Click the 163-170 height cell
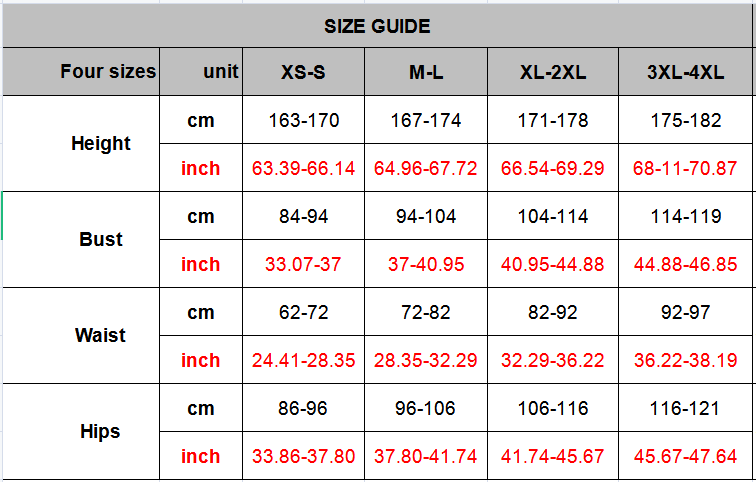The height and width of the screenshot is (482, 756). click(304, 121)
